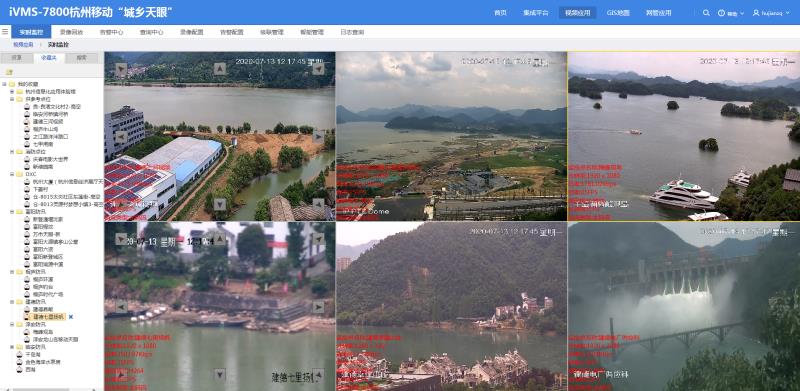Image resolution: width=800 pixels, height=391 pixels.
Task: Select the 西湖 camera in the tree
Action: pos(31,369)
